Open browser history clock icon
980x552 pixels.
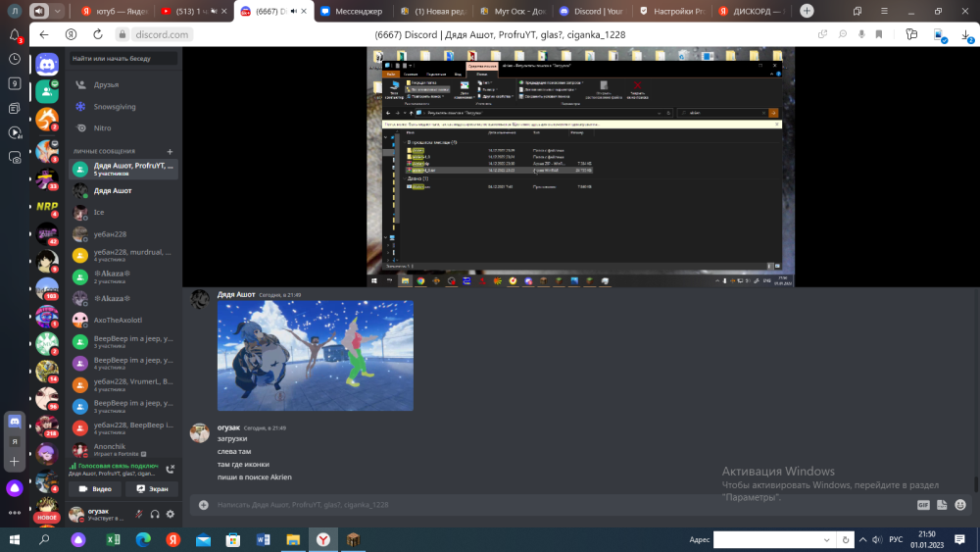click(x=15, y=59)
